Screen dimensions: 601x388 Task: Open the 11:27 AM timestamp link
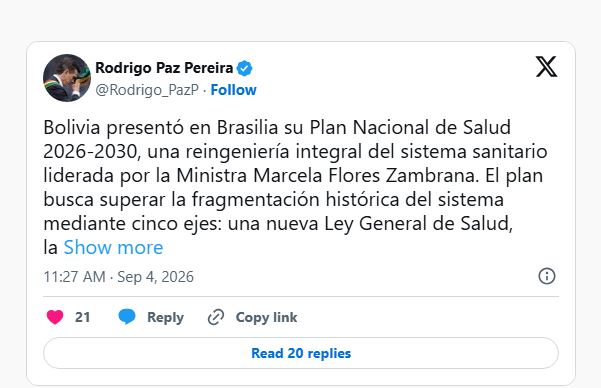[x=74, y=277]
